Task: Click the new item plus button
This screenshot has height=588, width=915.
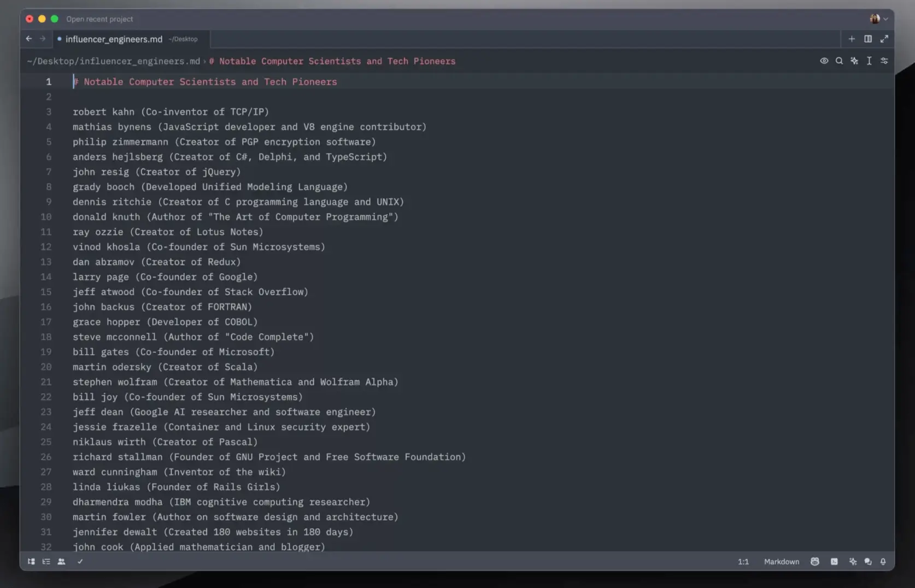Action: pyautogui.click(x=852, y=39)
